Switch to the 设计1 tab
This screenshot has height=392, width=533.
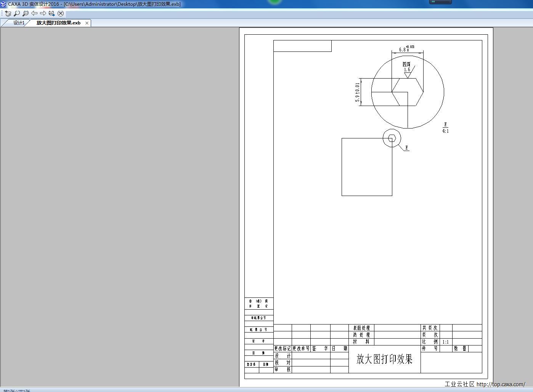pyautogui.click(x=19, y=23)
